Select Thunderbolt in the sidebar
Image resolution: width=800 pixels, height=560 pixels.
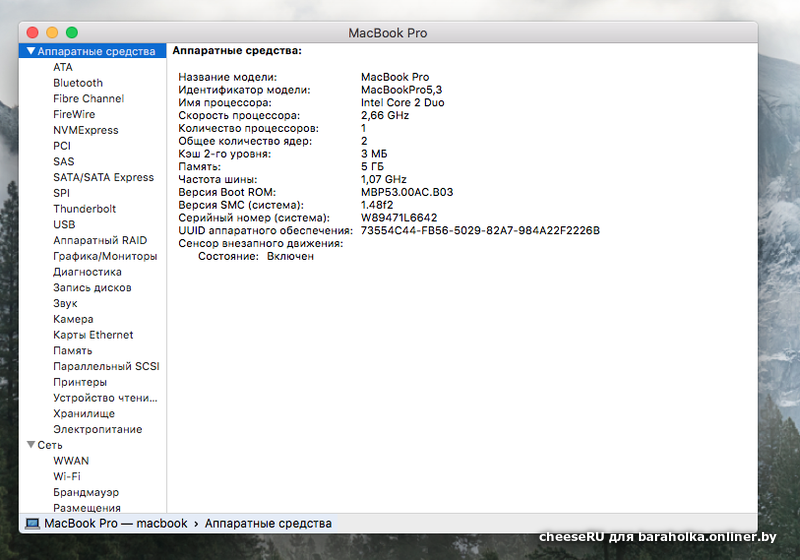84,209
